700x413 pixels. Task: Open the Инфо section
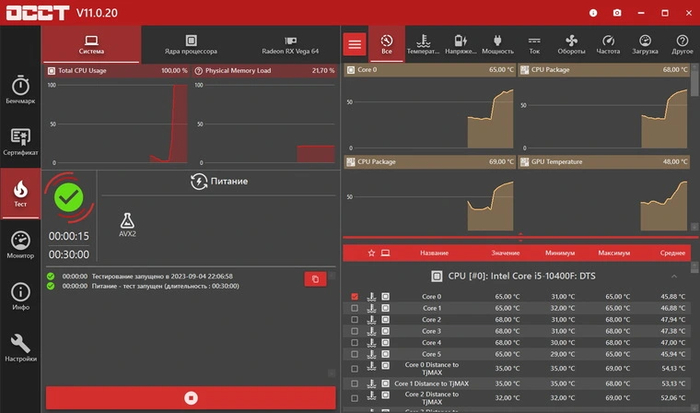[x=20, y=297]
